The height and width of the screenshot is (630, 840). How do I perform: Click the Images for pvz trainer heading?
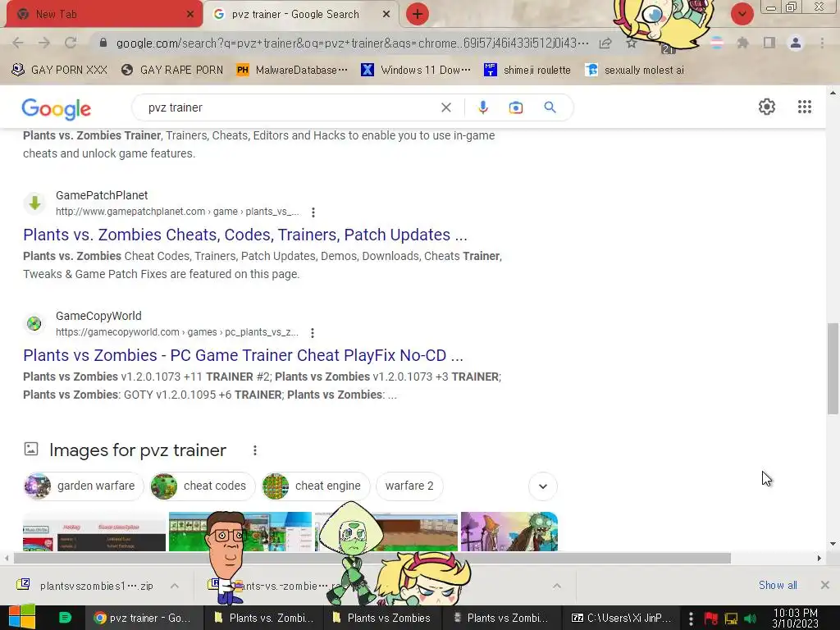click(138, 450)
